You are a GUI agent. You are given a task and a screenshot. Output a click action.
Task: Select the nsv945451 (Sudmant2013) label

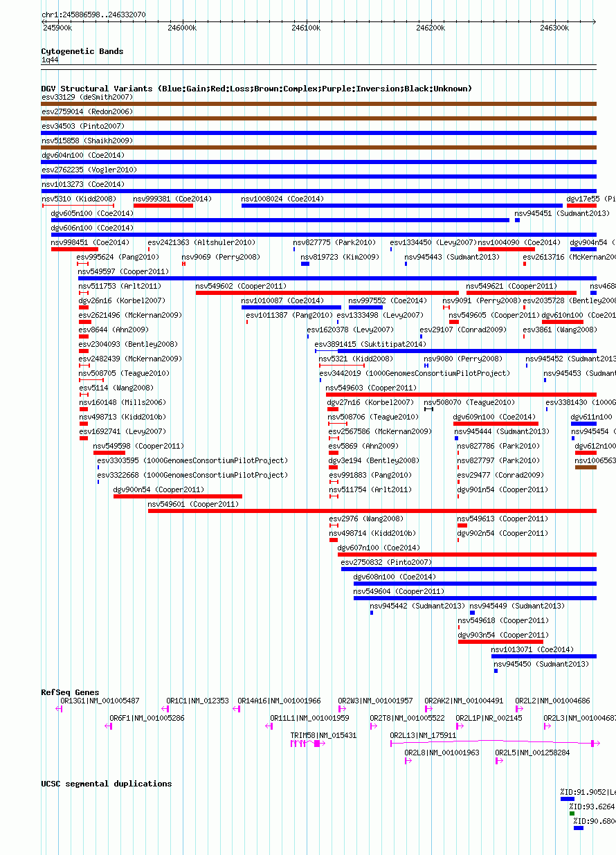(563, 213)
